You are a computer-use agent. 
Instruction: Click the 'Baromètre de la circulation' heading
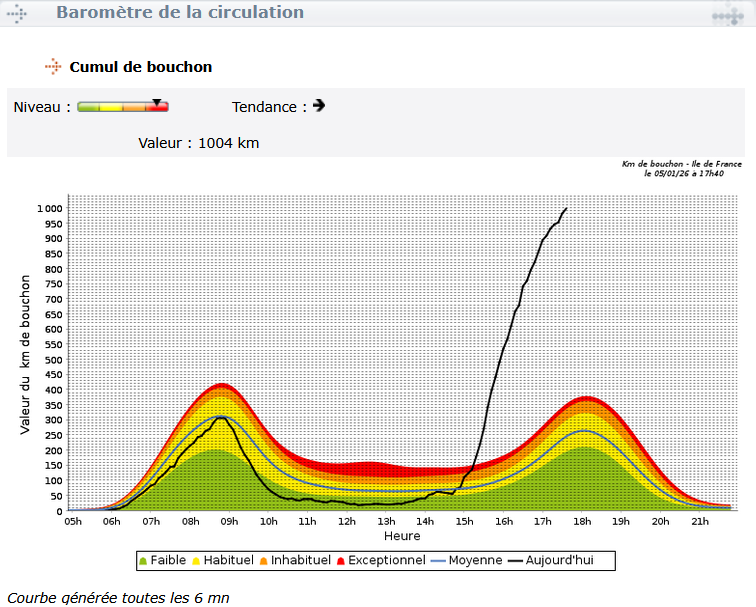pyautogui.click(x=180, y=12)
